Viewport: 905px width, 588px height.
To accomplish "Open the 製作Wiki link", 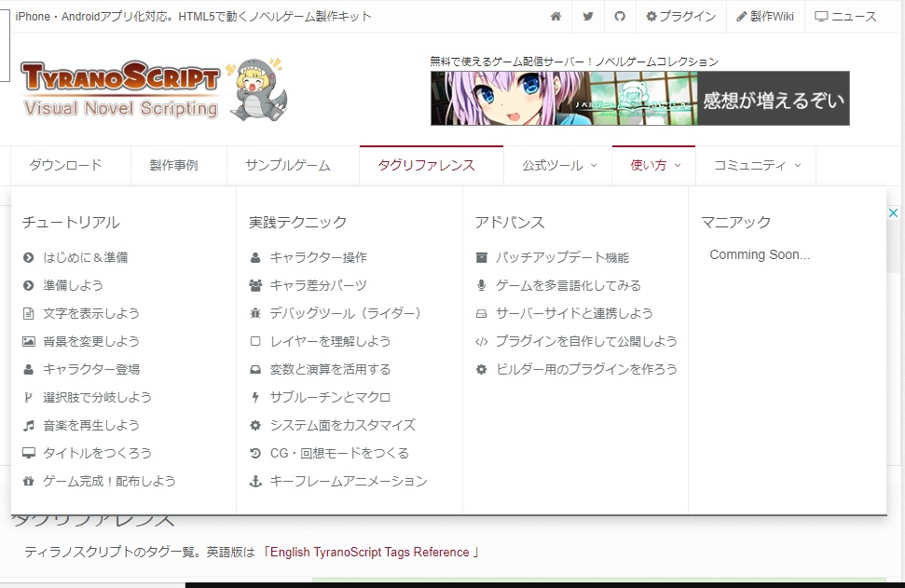I will click(x=765, y=16).
